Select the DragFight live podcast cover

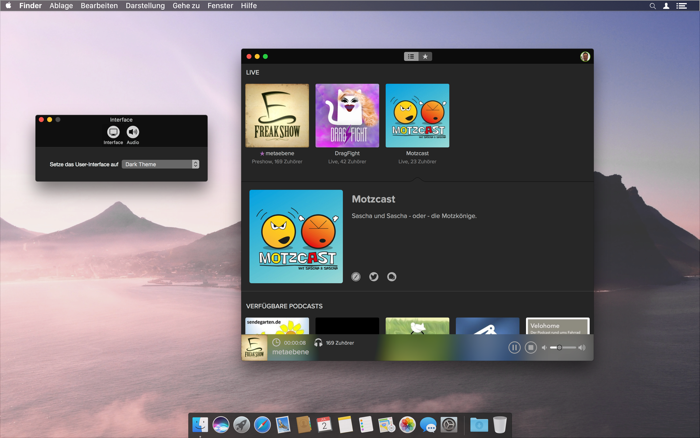point(347,116)
